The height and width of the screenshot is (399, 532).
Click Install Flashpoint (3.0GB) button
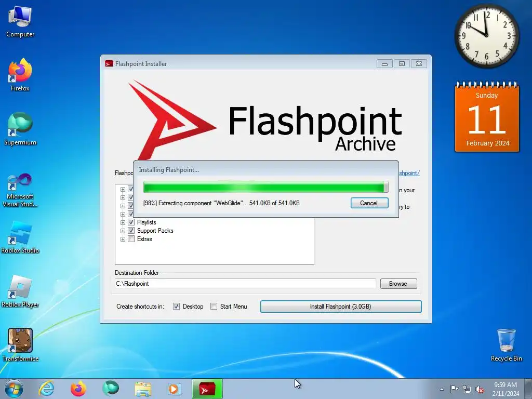(x=341, y=307)
